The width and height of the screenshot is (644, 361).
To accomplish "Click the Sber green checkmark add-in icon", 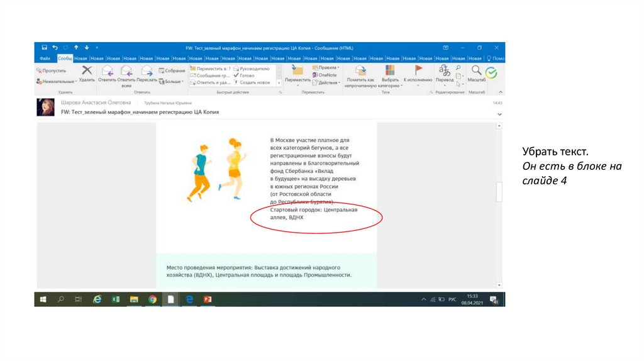I will [491, 73].
